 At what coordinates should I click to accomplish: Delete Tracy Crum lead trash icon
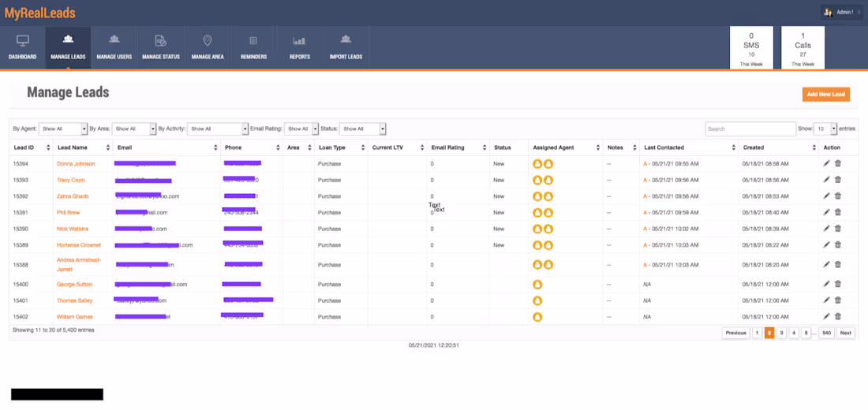837,180
